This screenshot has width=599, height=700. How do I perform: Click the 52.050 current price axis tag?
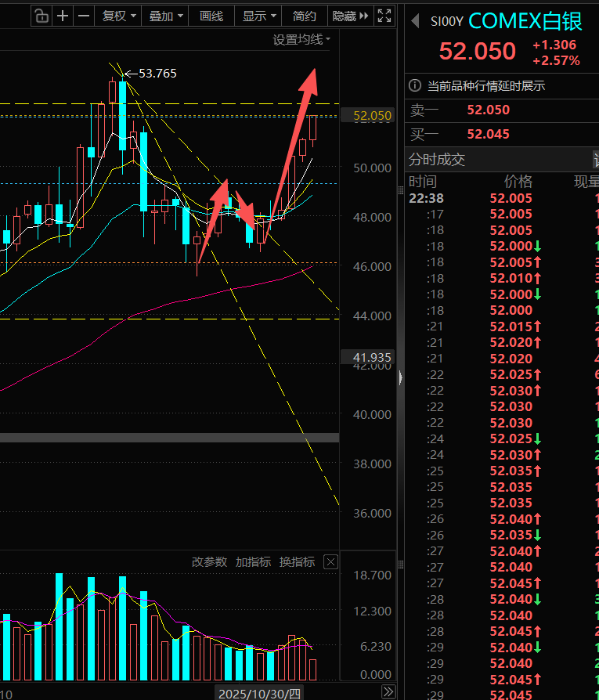coord(367,116)
